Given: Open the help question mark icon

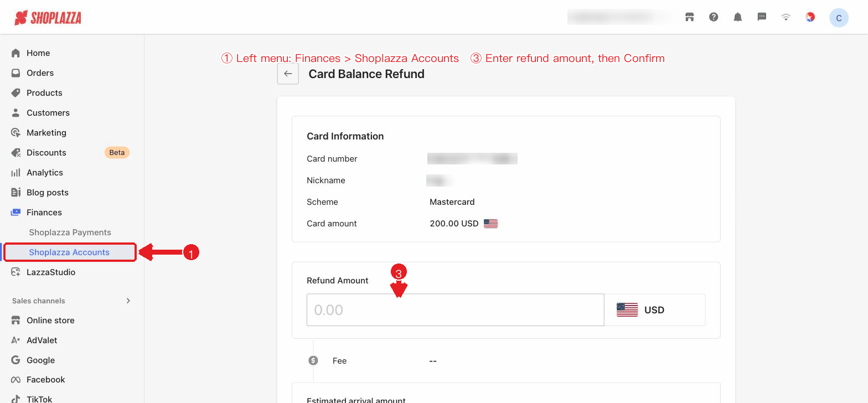Looking at the screenshot, I should click(714, 17).
